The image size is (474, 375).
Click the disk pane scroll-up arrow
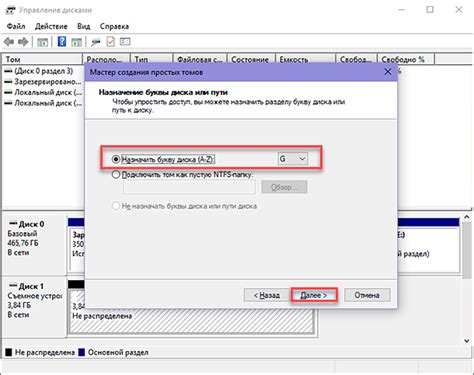tap(467, 217)
